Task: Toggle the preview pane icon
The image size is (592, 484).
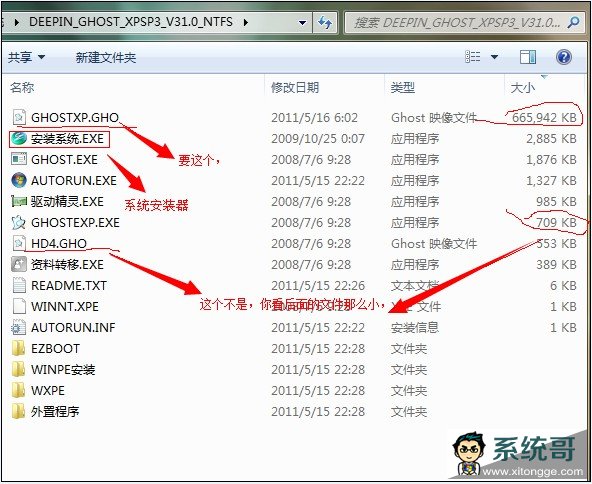Action: tap(528, 57)
